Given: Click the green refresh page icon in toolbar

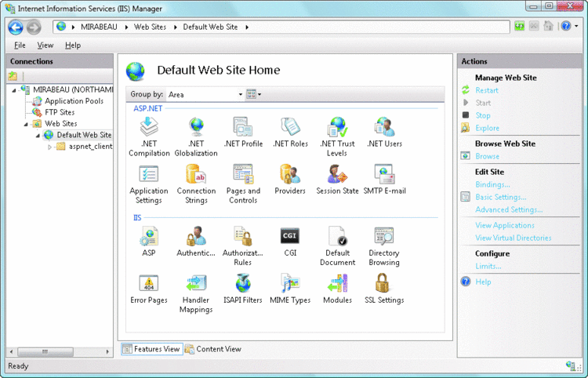Looking at the screenshot, I should point(519,26).
